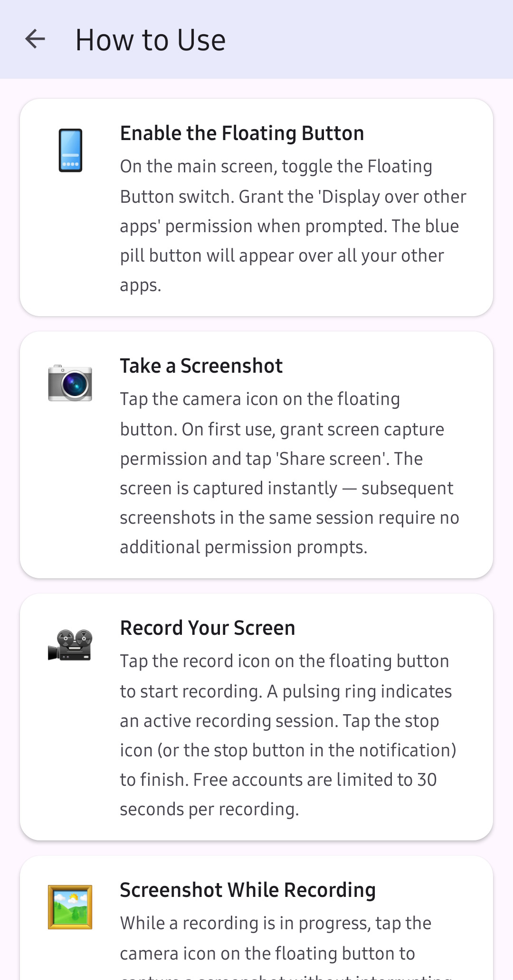Tap the camera icon on Take a Screenshot card
The width and height of the screenshot is (513, 980).
(70, 384)
